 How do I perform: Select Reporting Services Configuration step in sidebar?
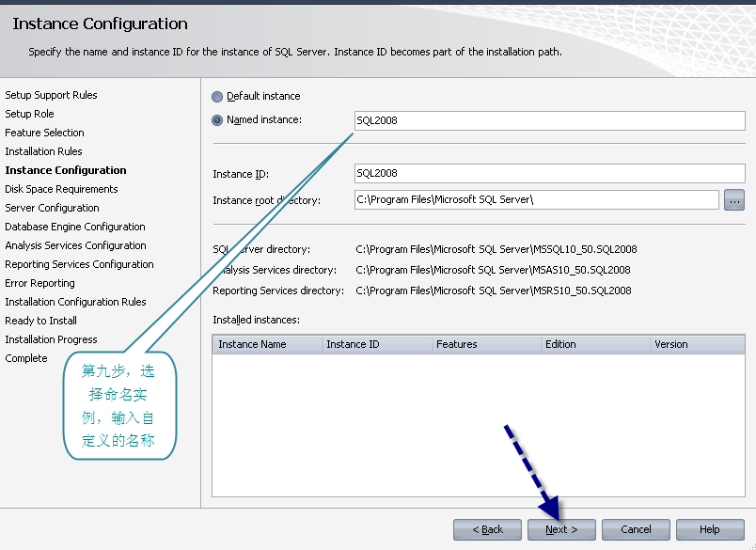tap(79, 264)
